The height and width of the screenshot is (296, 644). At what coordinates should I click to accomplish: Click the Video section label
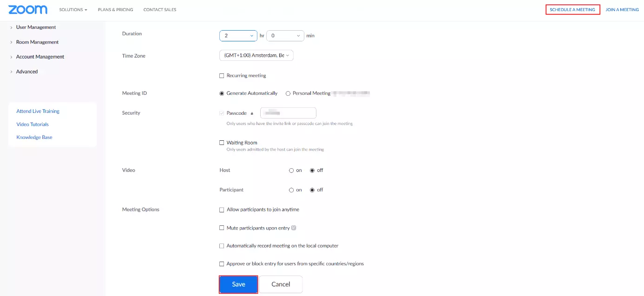(129, 171)
